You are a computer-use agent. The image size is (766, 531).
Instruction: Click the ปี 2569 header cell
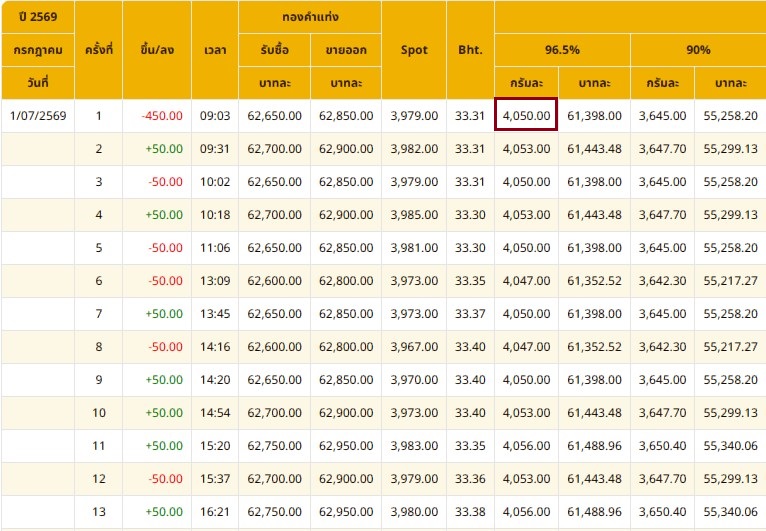point(38,17)
